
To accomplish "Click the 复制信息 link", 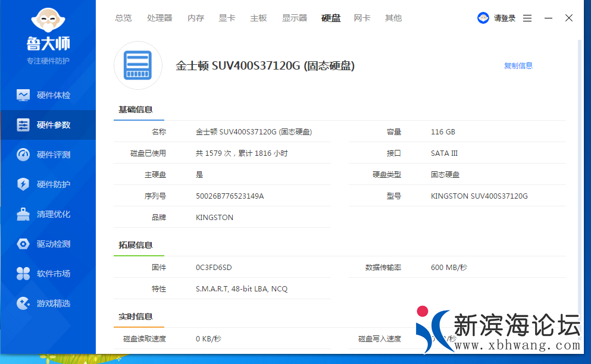I will 518,66.
